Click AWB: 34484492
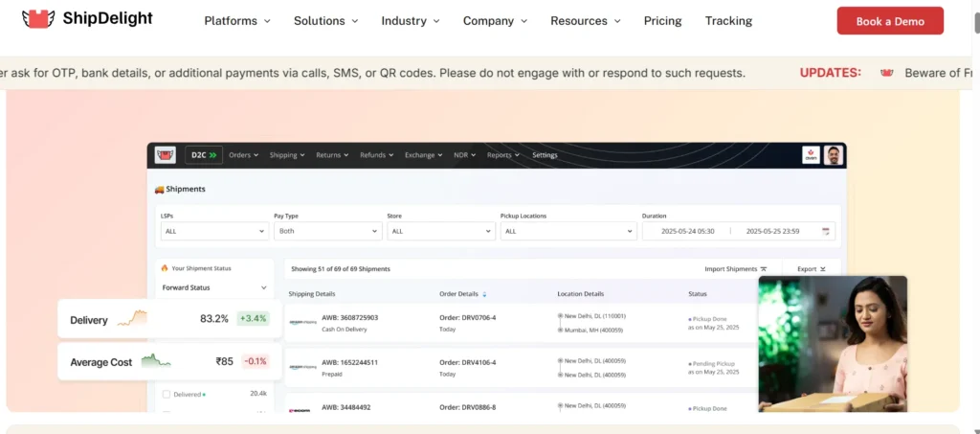Screen dimensions: 980x434 pos(345,407)
